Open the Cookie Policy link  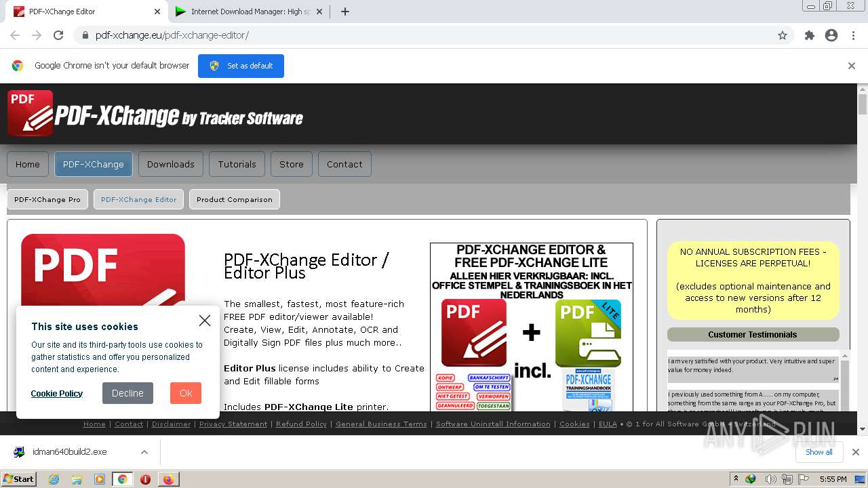click(x=57, y=393)
